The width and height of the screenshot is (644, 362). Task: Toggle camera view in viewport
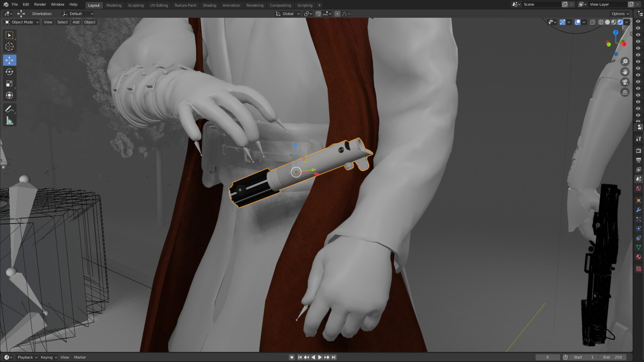coord(625,82)
